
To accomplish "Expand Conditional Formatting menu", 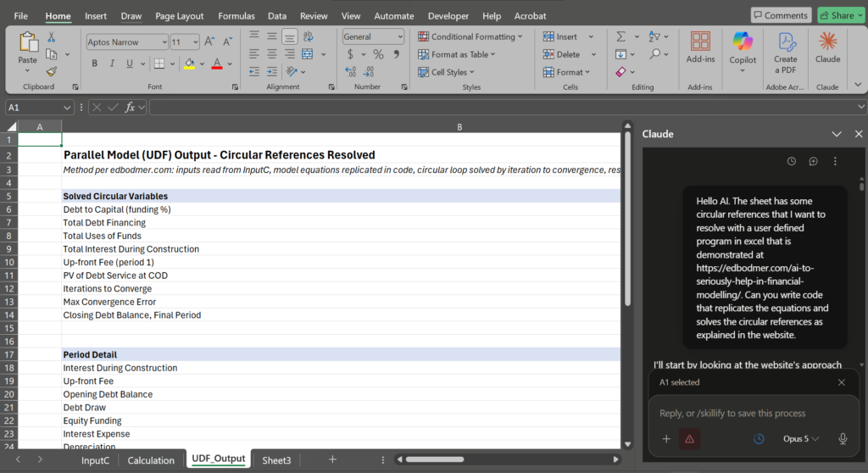I will point(470,36).
